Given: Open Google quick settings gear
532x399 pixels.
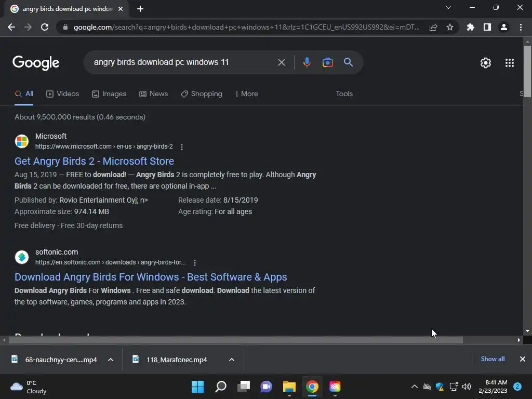Looking at the screenshot, I should pyautogui.click(x=486, y=63).
